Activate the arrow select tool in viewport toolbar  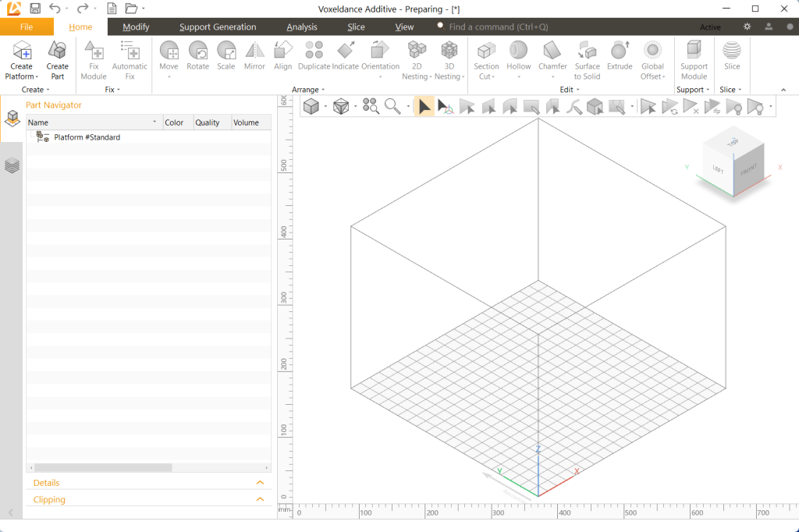pos(424,107)
